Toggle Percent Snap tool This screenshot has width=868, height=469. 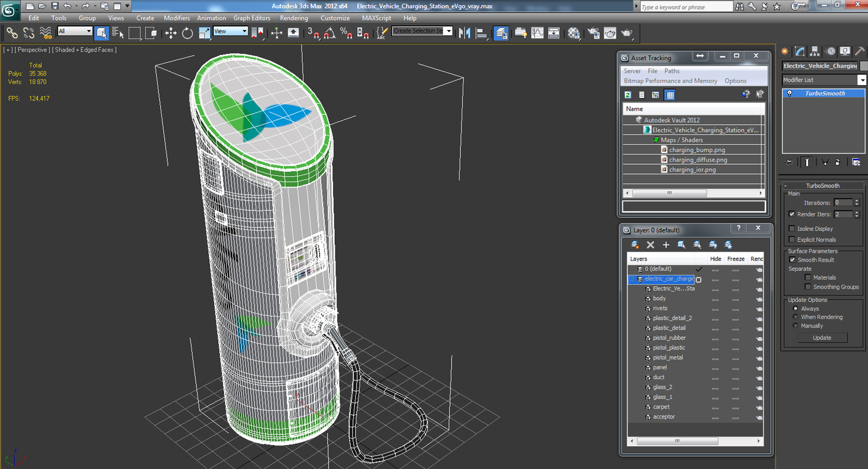click(347, 33)
